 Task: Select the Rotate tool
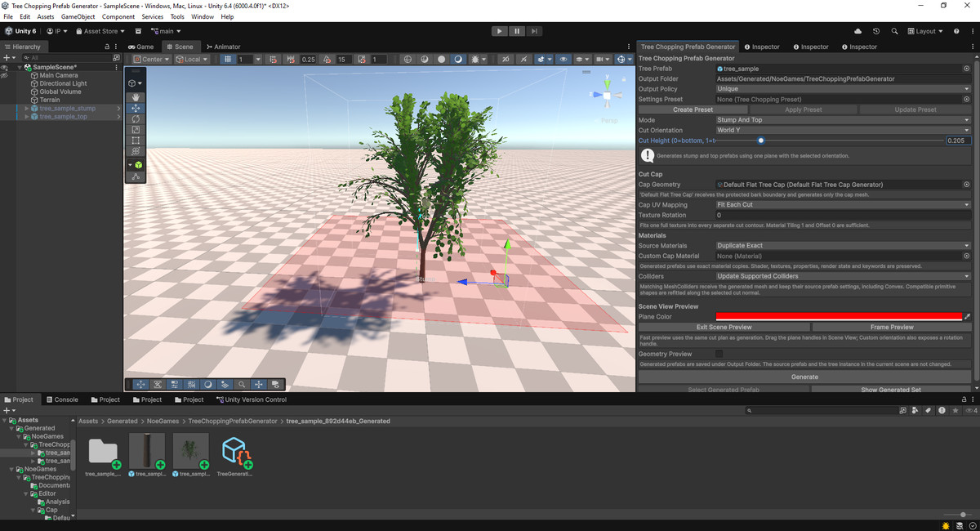(136, 119)
